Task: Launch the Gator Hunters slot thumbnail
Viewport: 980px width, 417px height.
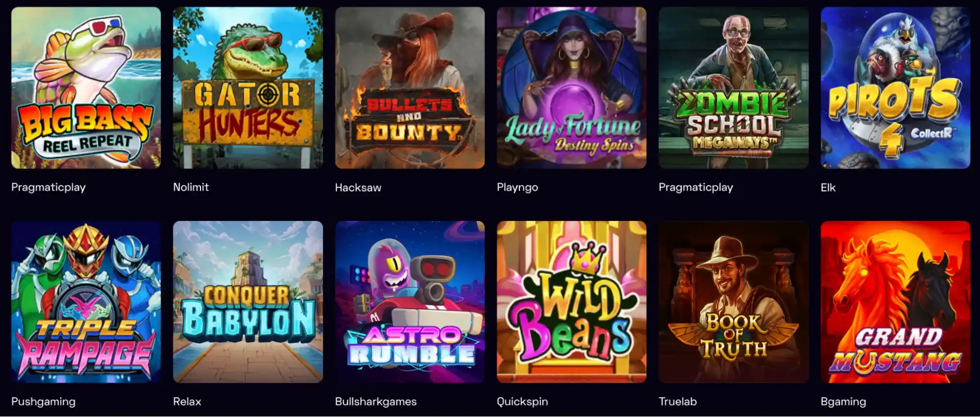Action: tap(248, 88)
